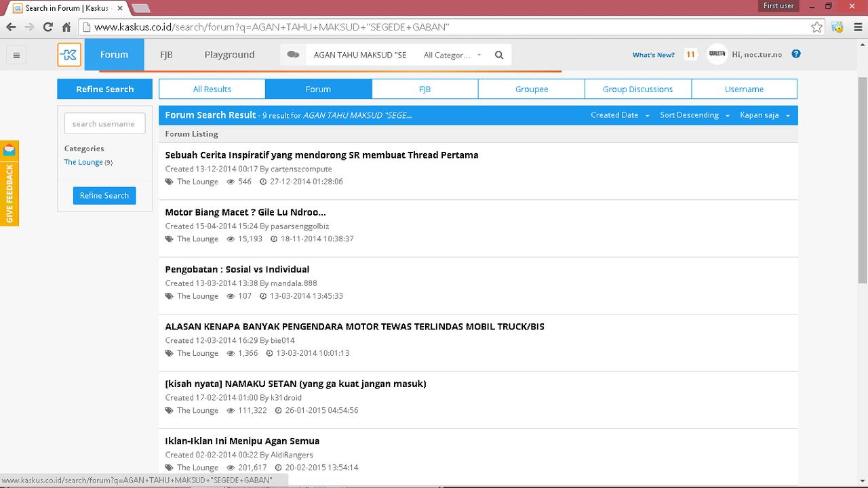868x488 pixels.
Task: Click The Lounge tag under NAMAKU SETAN
Action: [197, 411]
